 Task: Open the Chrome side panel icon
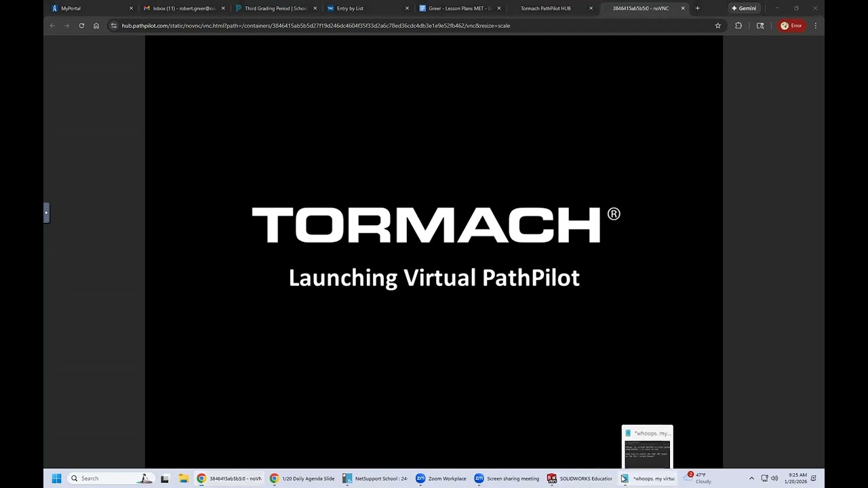pos(760,26)
